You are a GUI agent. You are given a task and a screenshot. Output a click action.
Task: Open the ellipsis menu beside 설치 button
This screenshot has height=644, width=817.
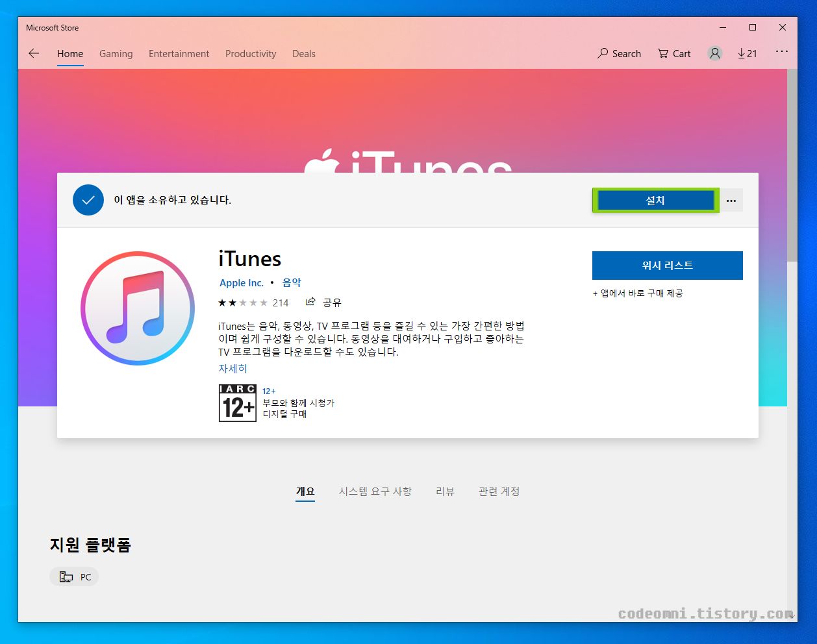pos(731,201)
